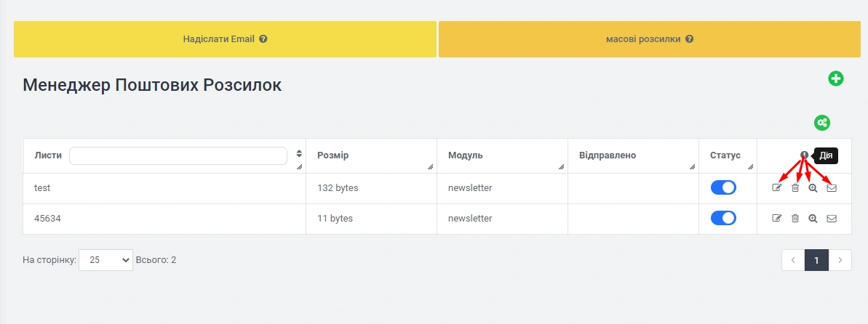Viewport: 868px width, 324px height.
Task: Delete the 45634 newsletter
Action: click(795, 218)
